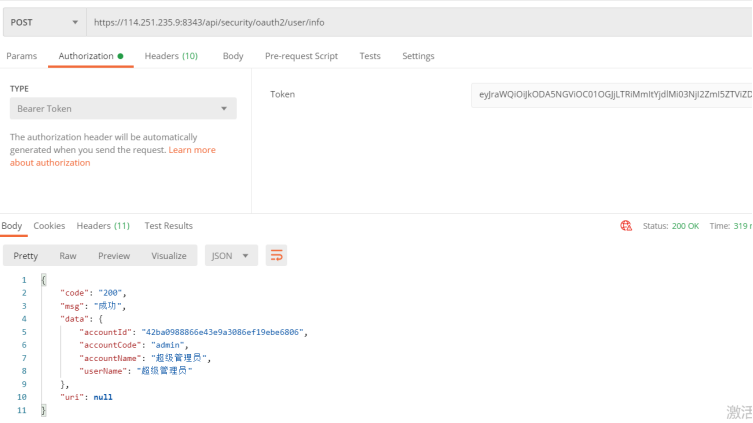View the response Headers (11) tab

pyautogui.click(x=103, y=226)
